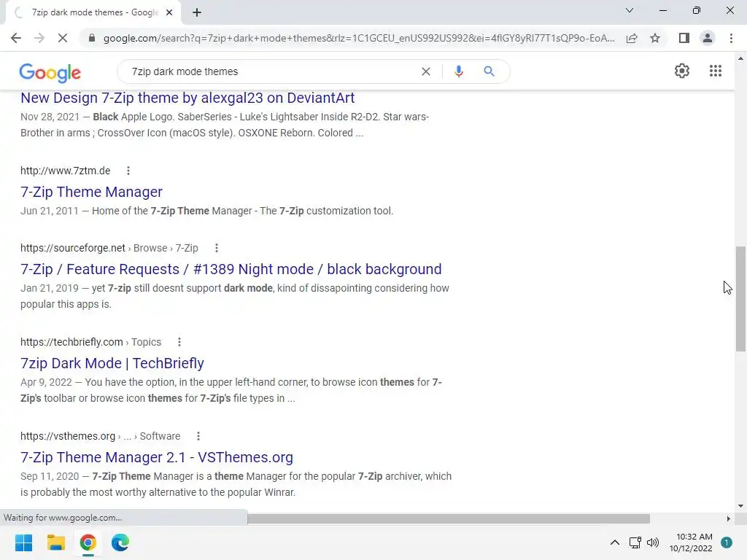Click the Chrome taskbar icon
This screenshot has height=560, width=747.
(88, 542)
